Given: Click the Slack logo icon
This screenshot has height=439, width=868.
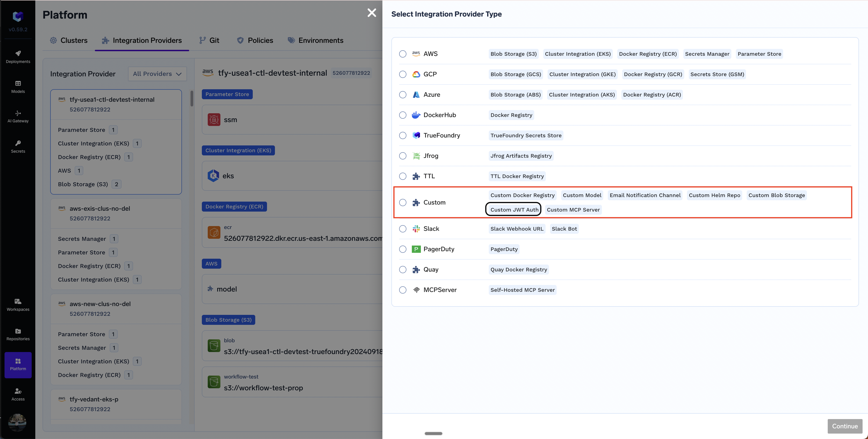Looking at the screenshot, I should point(416,229).
